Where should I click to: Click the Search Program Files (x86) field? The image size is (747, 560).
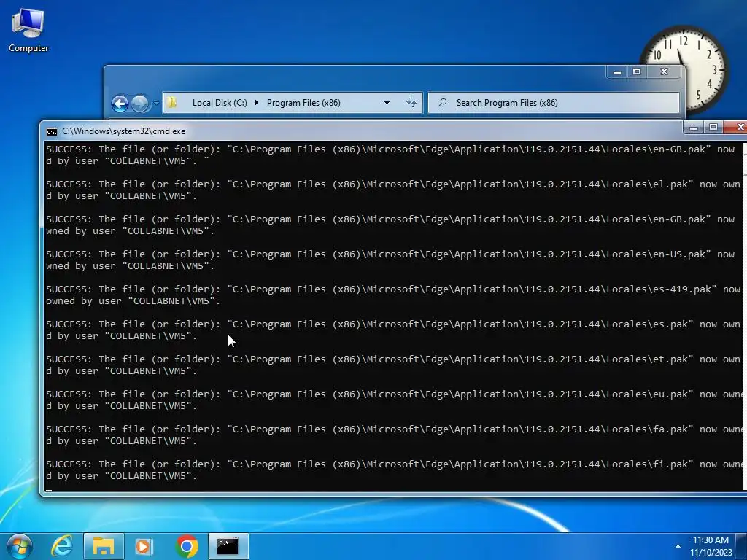coord(554,102)
